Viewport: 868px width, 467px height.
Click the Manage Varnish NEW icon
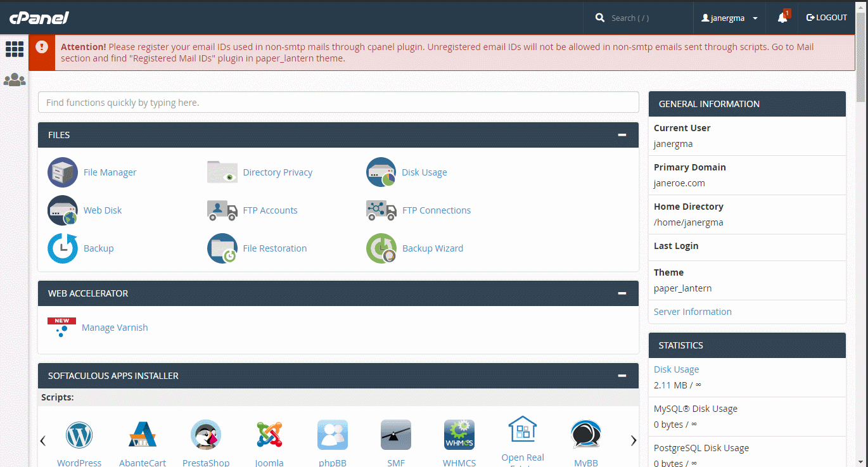[62, 328]
